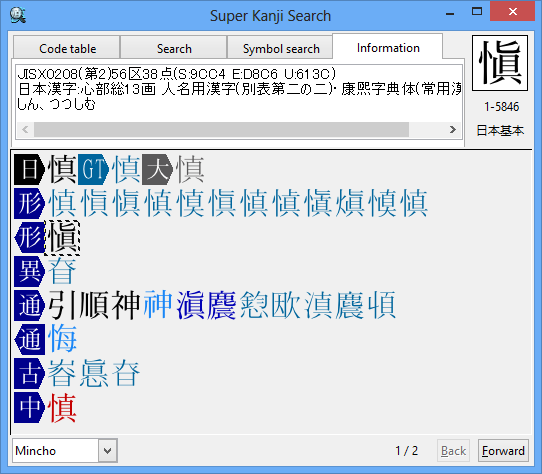Select the red 慎 character in 中 row
This screenshot has height=474, width=542.
pos(62,408)
